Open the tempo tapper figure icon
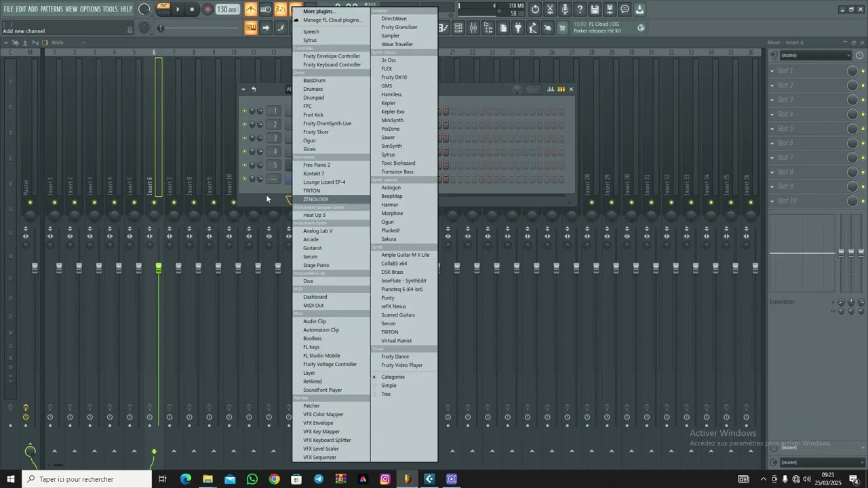This screenshot has width=868, height=488. pos(533,28)
